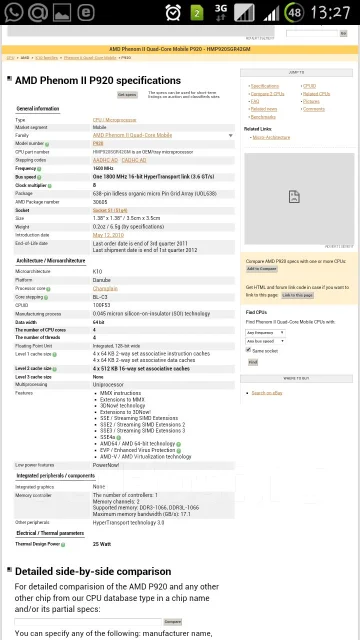The height and width of the screenshot is (640, 360).
Task: Jump to Pictures link
Action: (x=311, y=101)
